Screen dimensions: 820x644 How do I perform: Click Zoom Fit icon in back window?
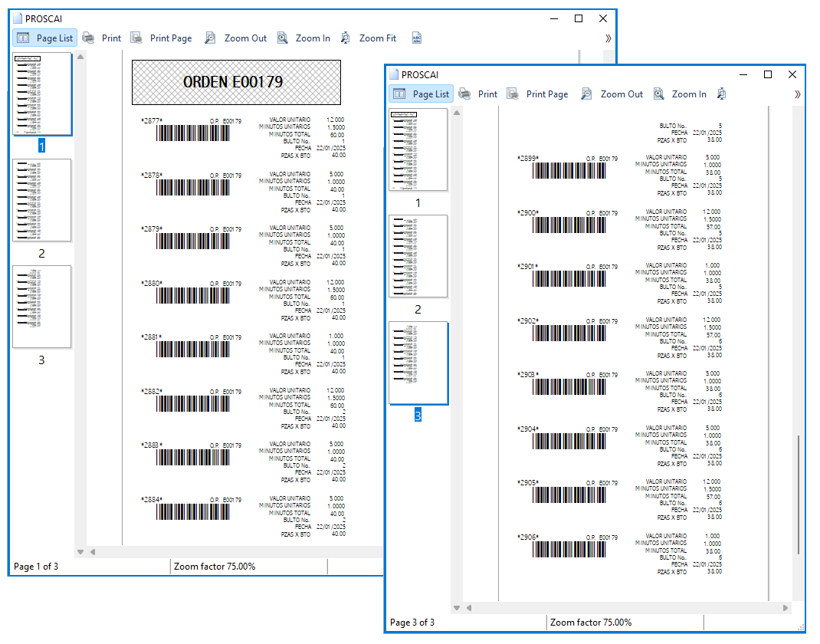point(345,38)
